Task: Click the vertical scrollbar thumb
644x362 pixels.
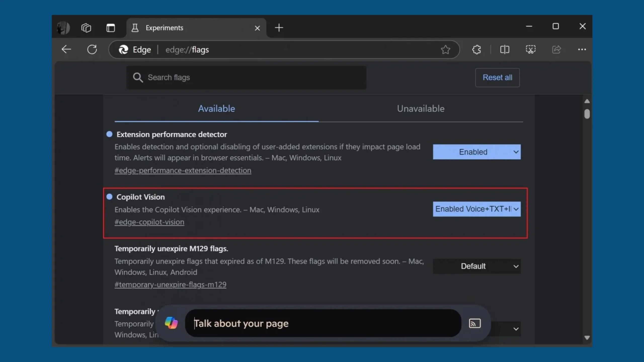Action: coord(587,114)
